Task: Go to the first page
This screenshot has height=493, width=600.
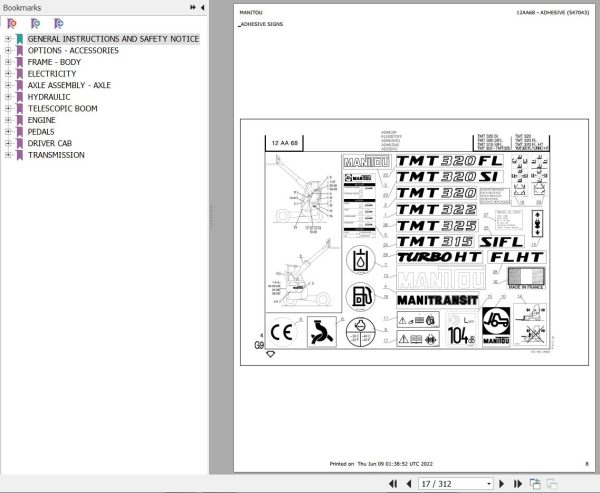Action: pos(393,484)
